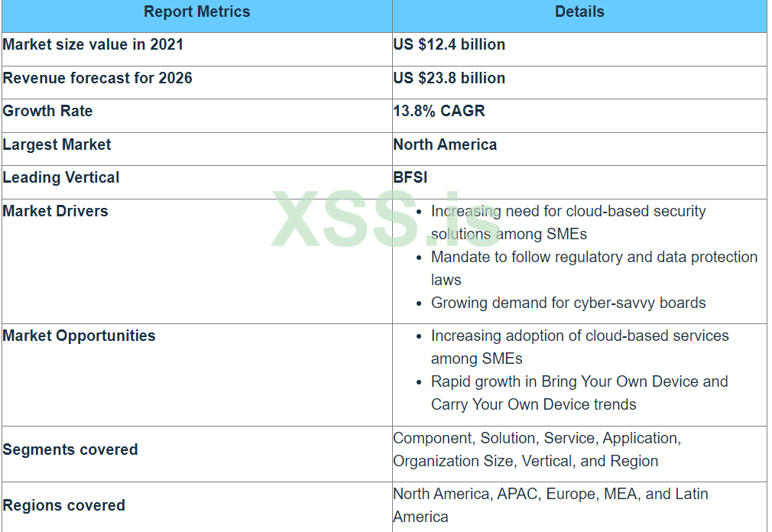Click the 'Market Opportunities' label
The height and width of the screenshot is (532, 772).
(x=79, y=336)
